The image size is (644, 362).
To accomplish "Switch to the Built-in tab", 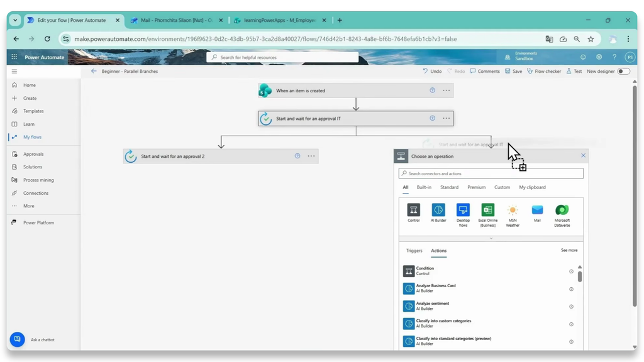I will pyautogui.click(x=424, y=187).
